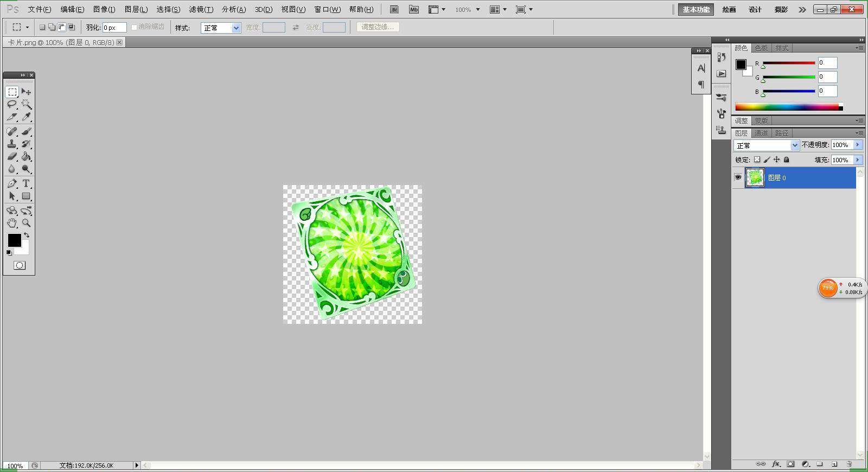This screenshot has width=868, height=472.
Task: Switch to the 路径 tab
Action: pyautogui.click(x=782, y=133)
